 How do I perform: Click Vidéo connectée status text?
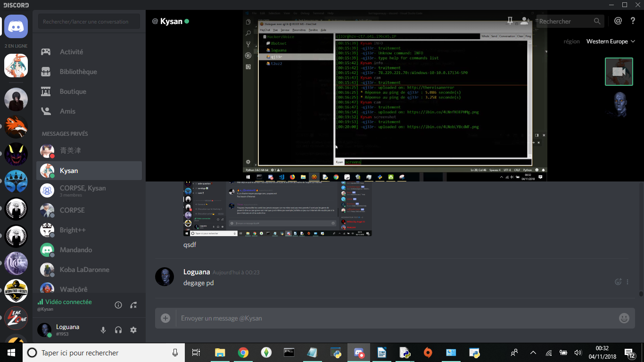[x=68, y=302]
